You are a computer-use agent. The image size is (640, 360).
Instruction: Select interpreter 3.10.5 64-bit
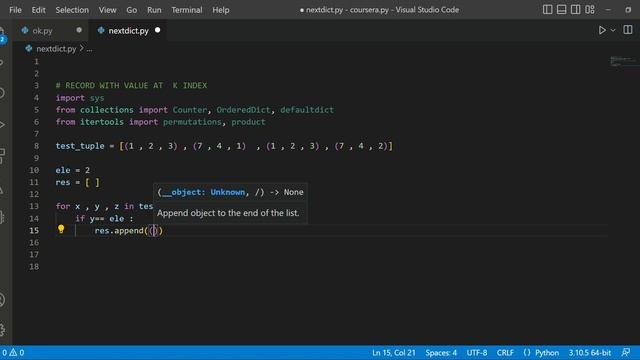589,353
